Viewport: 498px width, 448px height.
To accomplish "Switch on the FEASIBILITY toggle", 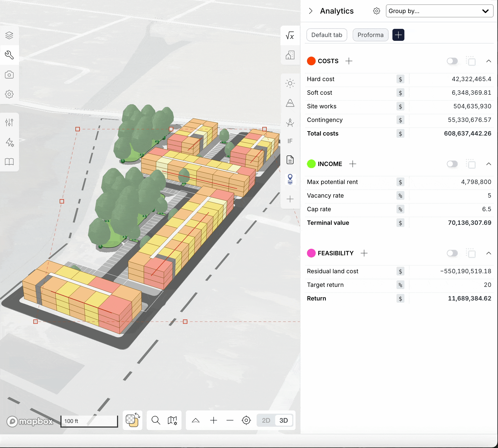I will (x=452, y=253).
